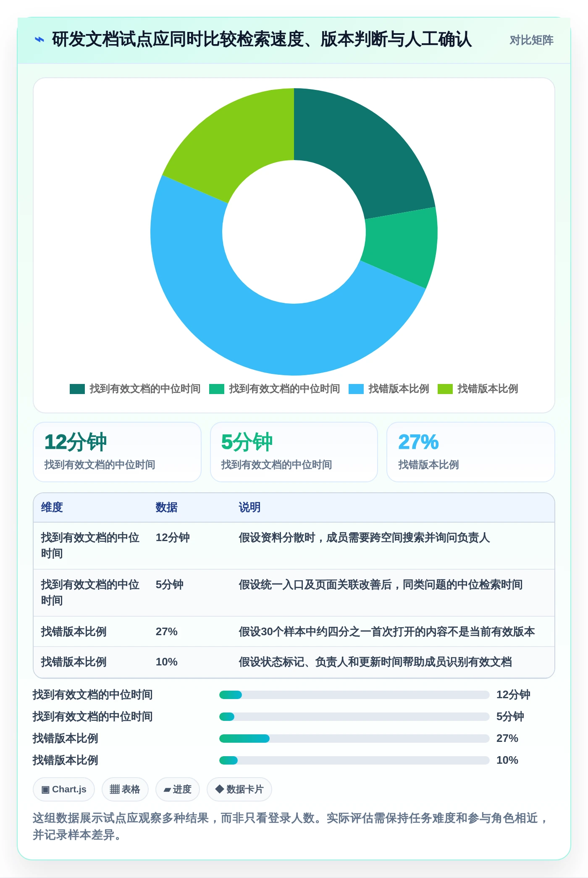Click the progress bar labeled 12分钟

pyautogui.click(x=354, y=695)
